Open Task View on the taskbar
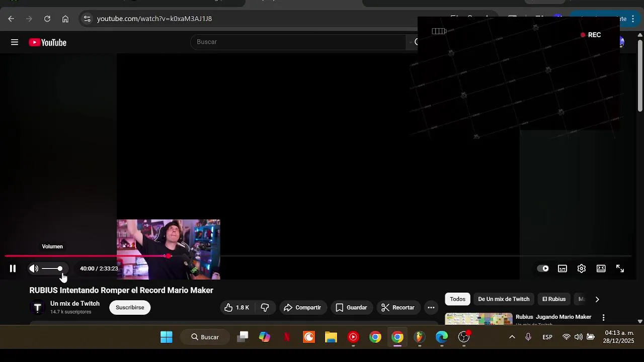The image size is (644, 362). click(243, 337)
